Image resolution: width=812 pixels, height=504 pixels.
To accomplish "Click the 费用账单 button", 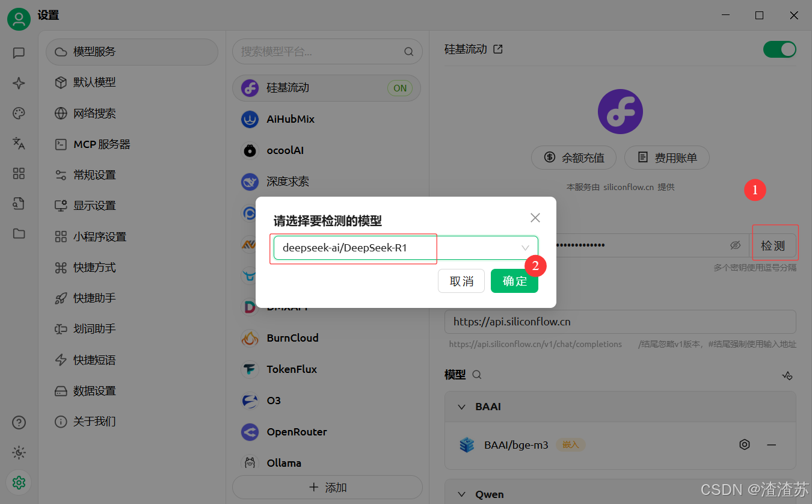I will [667, 158].
